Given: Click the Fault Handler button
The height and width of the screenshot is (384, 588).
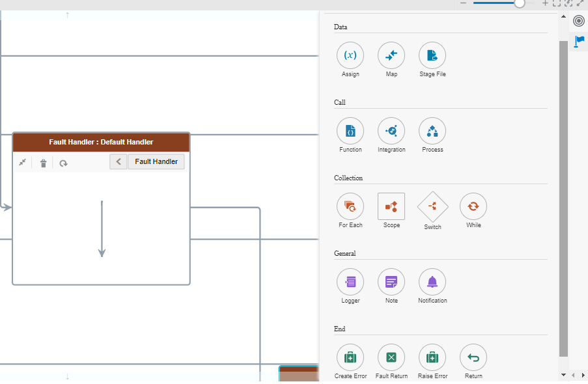Looking at the screenshot, I should (x=156, y=161).
